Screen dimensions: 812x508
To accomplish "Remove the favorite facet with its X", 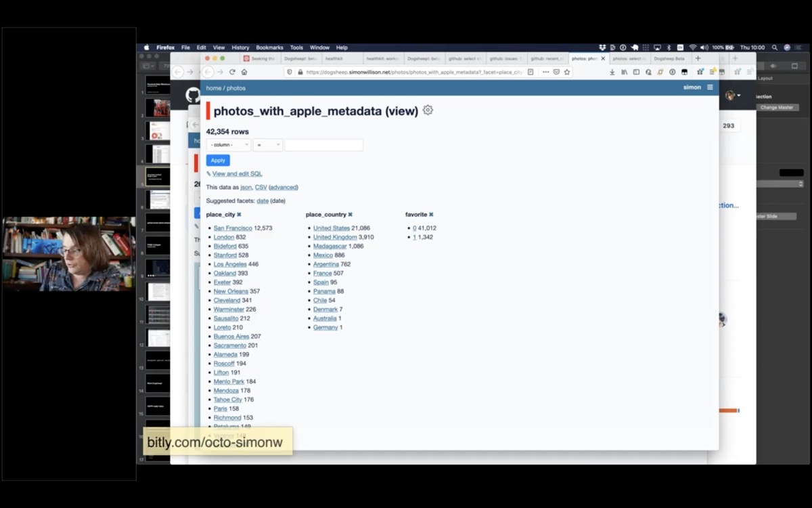I will 431,215.
